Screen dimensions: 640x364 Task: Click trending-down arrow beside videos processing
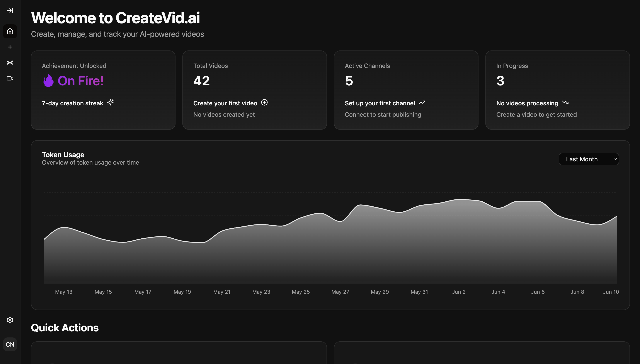[x=565, y=103]
